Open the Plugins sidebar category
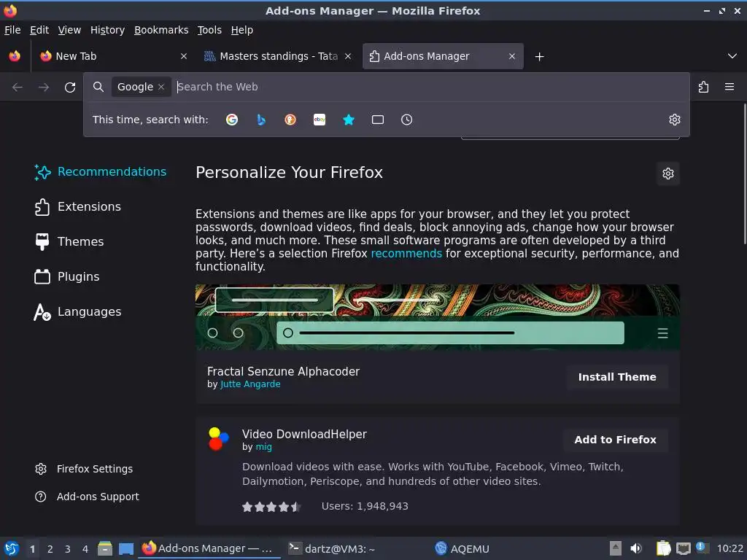This screenshot has height=560, width=747. [x=67, y=276]
